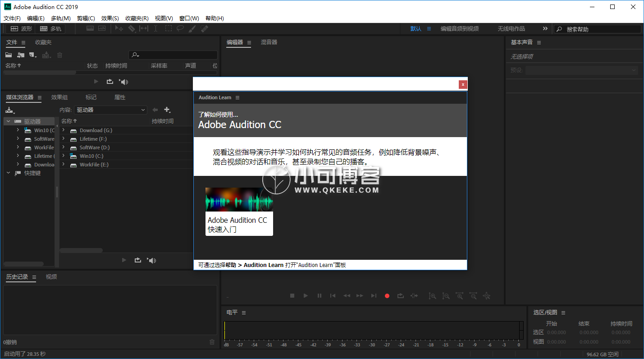
Task: Toggle Loop Playback in transport controls
Action: (401, 296)
